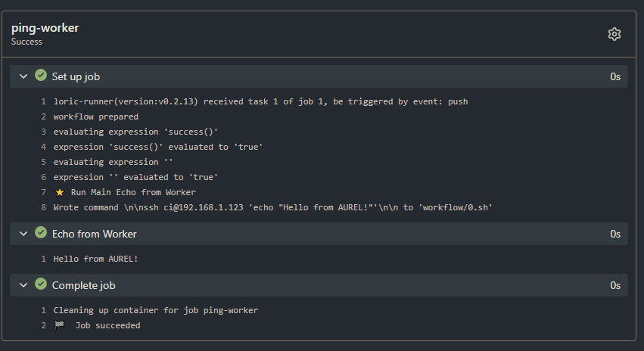Click the flag icon beside Job succeeded
Image resolution: width=644 pixels, height=351 pixels.
click(60, 325)
